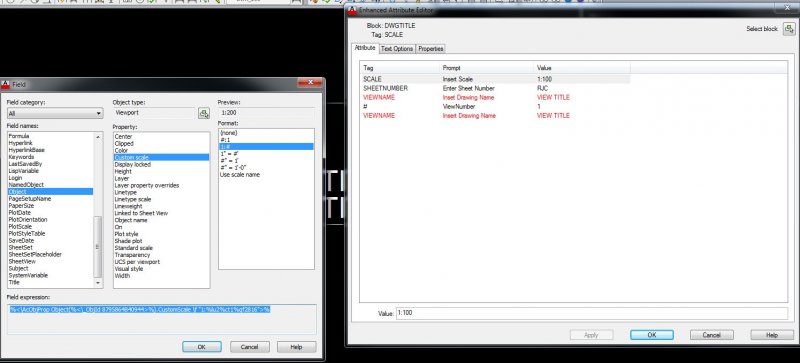Click Cancel in Enhanced Attribute Editor
The width and height of the screenshot is (800, 363).
pyautogui.click(x=712, y=335)
